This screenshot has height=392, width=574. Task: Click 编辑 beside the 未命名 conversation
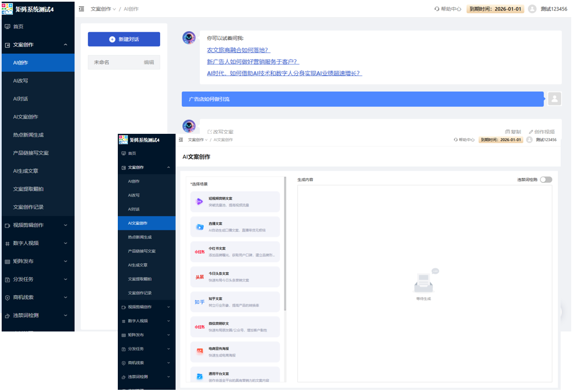(x=149, y=62)
